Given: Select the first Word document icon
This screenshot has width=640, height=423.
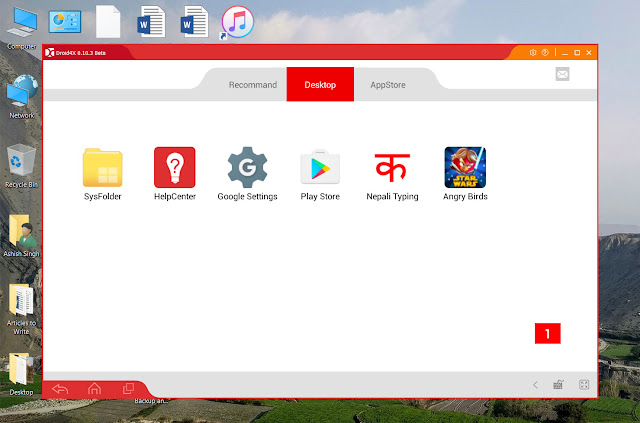Looking at the screenshot, I should pos(151,22).
